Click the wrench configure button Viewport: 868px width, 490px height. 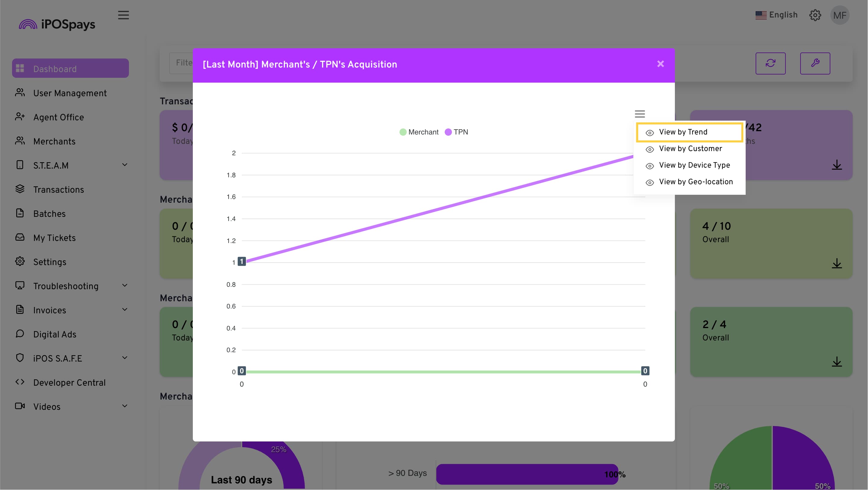[x=816, y=63]
